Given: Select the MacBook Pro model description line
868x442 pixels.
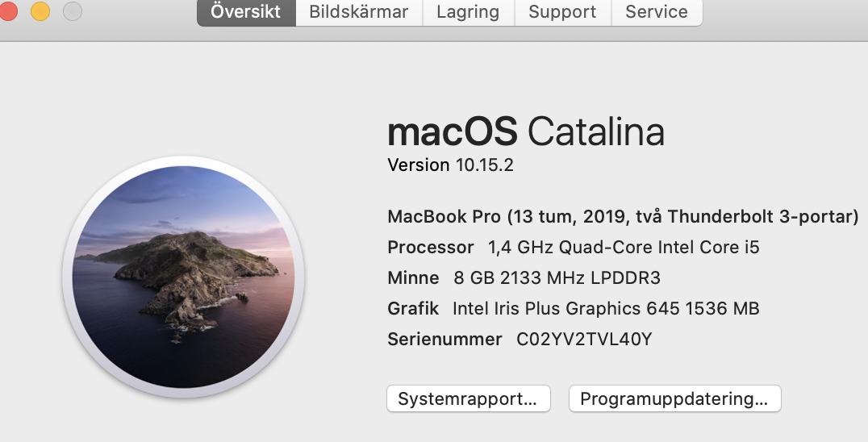Looking at the screenshot, I should [x=624, y=216].
